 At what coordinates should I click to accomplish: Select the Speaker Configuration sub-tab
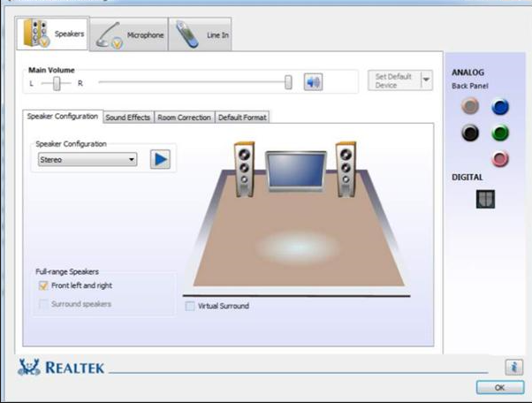[x=63, y=117]
